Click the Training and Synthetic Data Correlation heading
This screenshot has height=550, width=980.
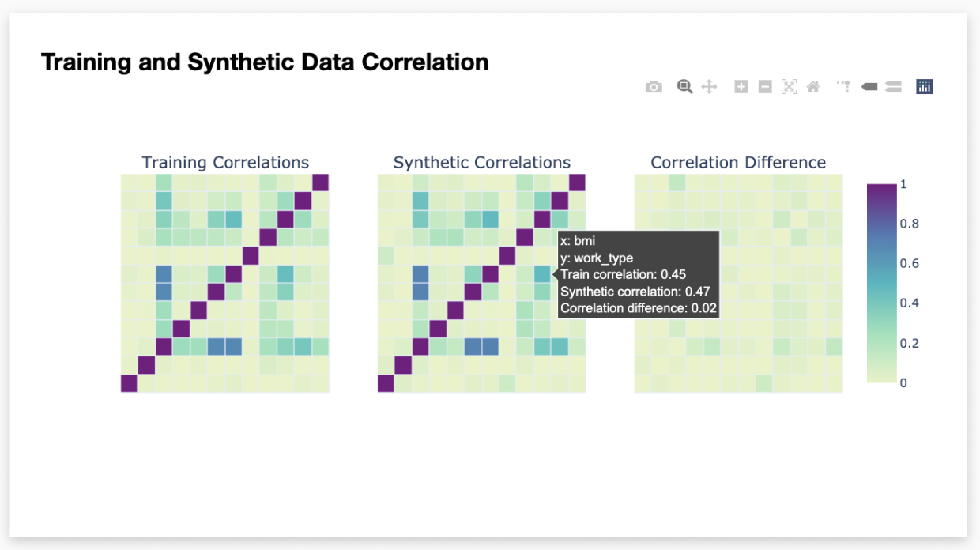tap(265, 62)
